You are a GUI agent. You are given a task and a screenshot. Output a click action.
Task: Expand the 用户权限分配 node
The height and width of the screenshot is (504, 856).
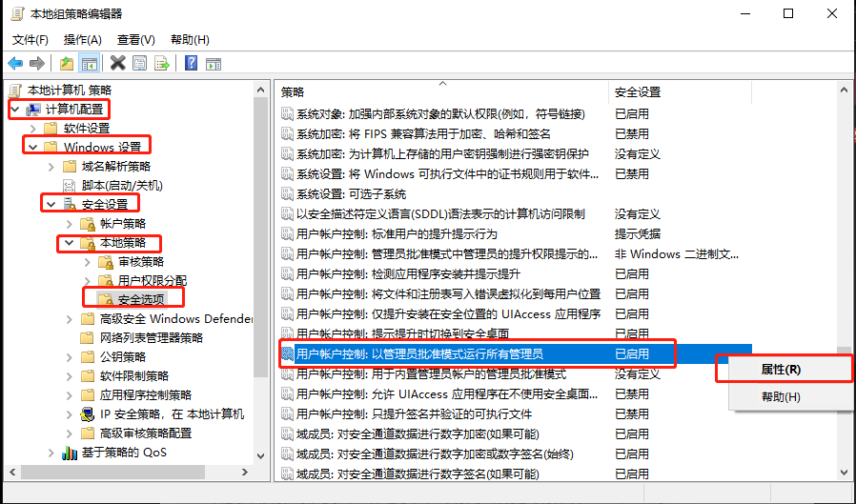tap(88, 281)
